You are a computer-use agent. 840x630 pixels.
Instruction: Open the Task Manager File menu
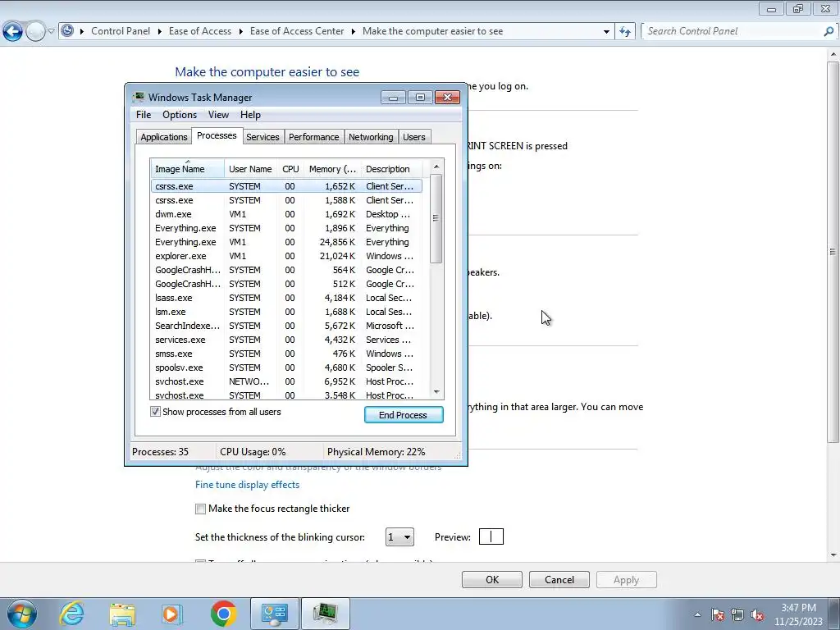(x=144, y=115)
